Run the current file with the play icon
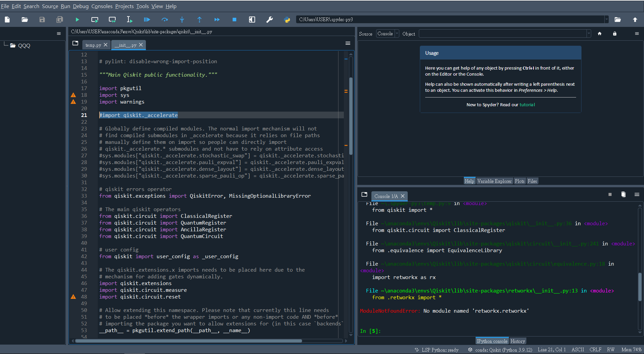 point(77,19)
